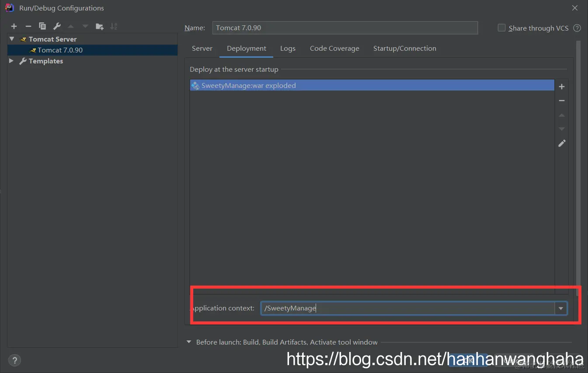Viewport: 588px width, 373px height.
Task: Close the Run/Debug Configurations dialog
Action: (575, 8)
